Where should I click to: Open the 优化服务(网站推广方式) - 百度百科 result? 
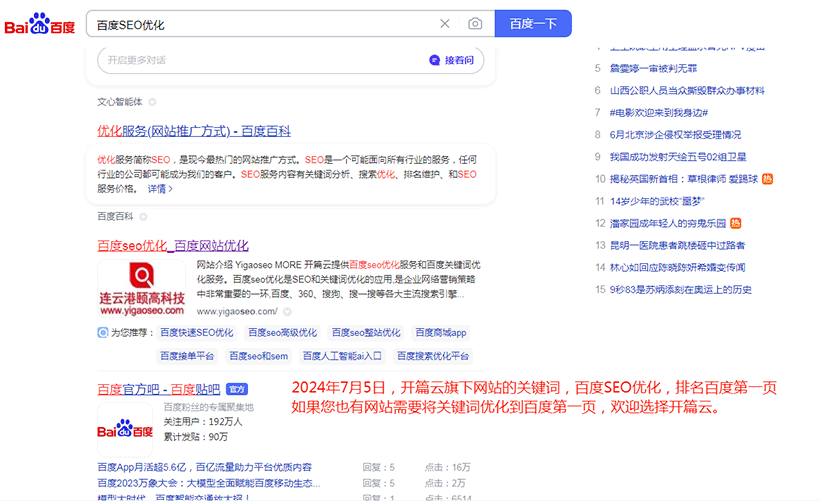coord(193,131)
